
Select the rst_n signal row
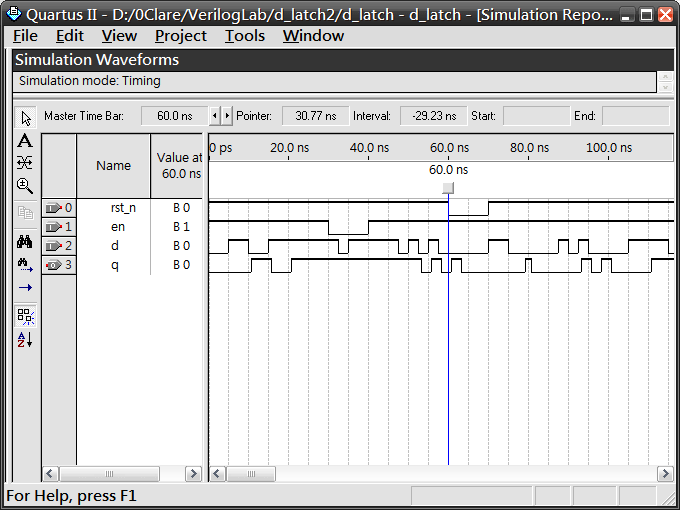[x=122, y=208]
